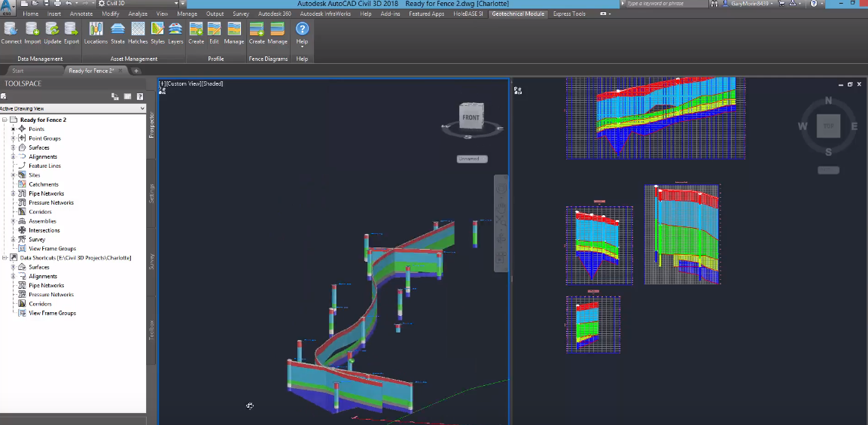Click the Export data icon
Screen dimensions: 868x425
[x=72, y=30]
